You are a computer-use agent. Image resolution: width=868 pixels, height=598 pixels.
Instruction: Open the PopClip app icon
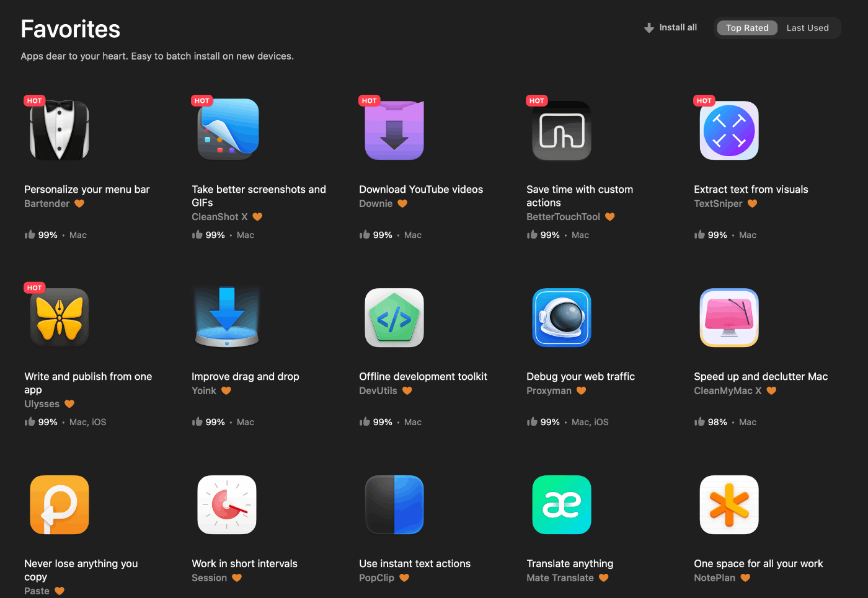point(394,504)
